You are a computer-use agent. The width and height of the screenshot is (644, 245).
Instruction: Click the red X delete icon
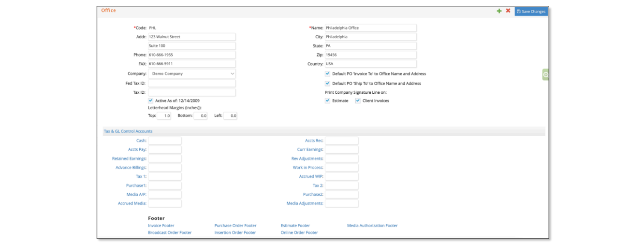pos(508,11)
